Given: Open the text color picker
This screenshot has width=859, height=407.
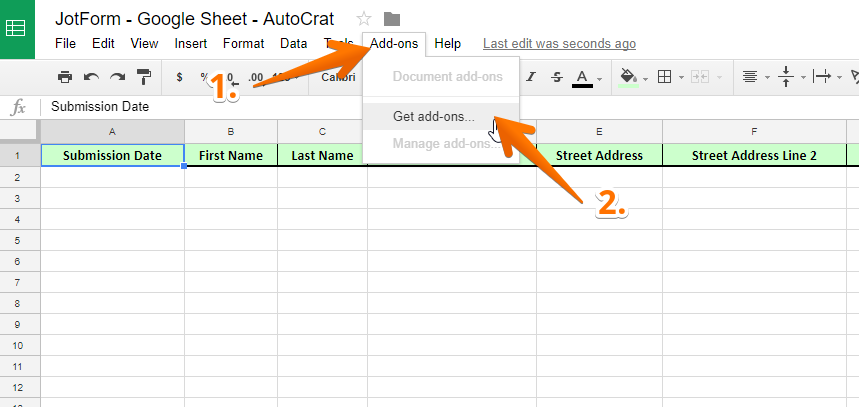Looking at the screenshot, I should [x=585, y=77].
